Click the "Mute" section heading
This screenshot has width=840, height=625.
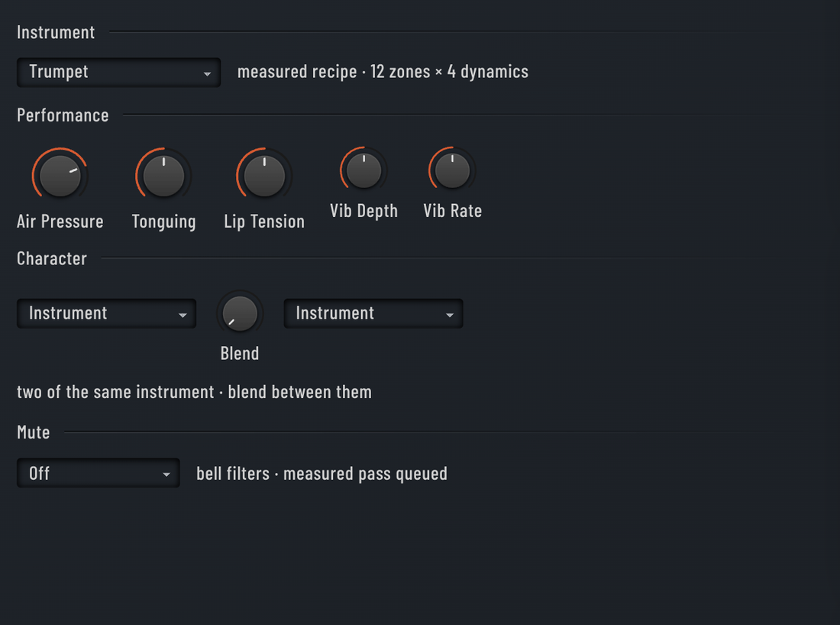point(33,432)
